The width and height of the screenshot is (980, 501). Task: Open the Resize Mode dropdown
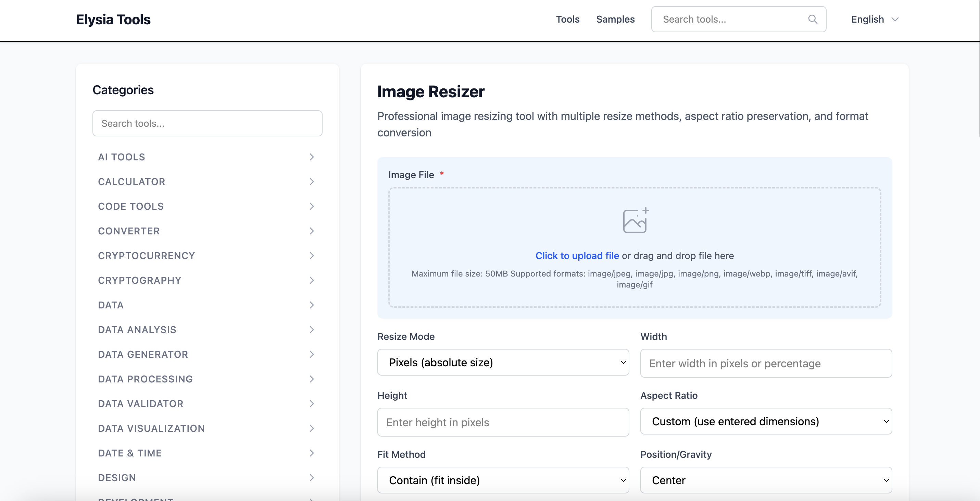pyautogui.click(x=503, y=362)
